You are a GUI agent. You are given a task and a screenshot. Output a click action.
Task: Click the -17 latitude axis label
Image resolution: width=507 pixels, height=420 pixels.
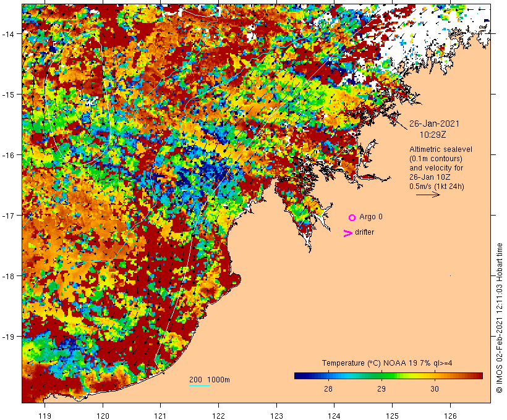[x=11, y=216]
